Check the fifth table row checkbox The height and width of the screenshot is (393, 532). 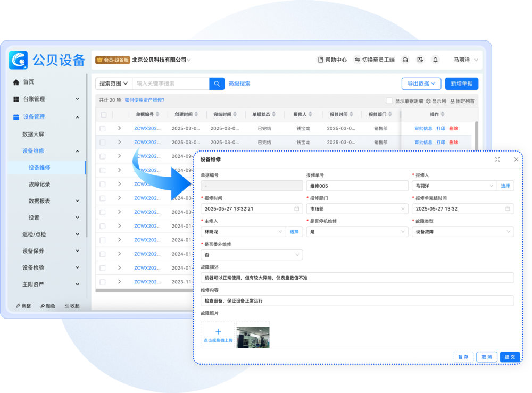coord(103,184)
